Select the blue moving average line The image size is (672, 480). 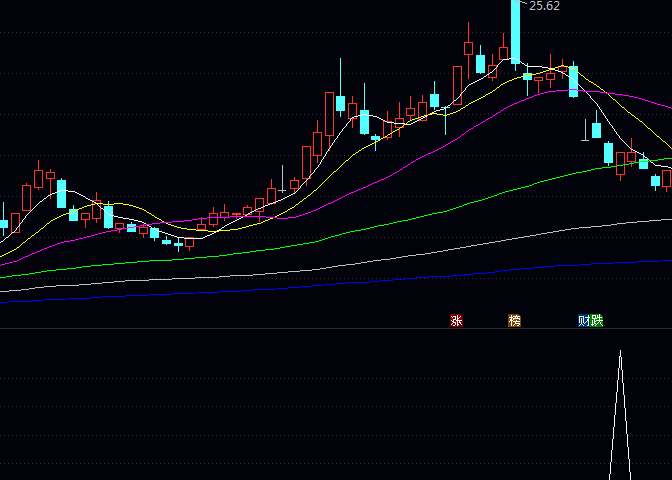pyautogui.click(x=300, y=284)
